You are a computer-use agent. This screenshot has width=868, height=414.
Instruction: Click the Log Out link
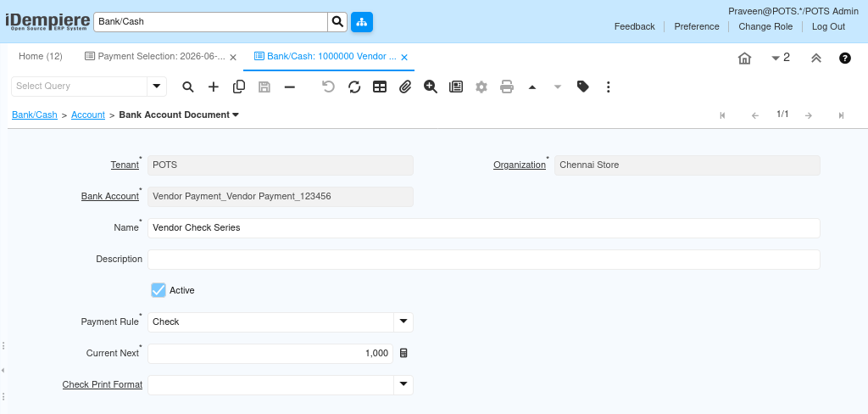point(829,26)
